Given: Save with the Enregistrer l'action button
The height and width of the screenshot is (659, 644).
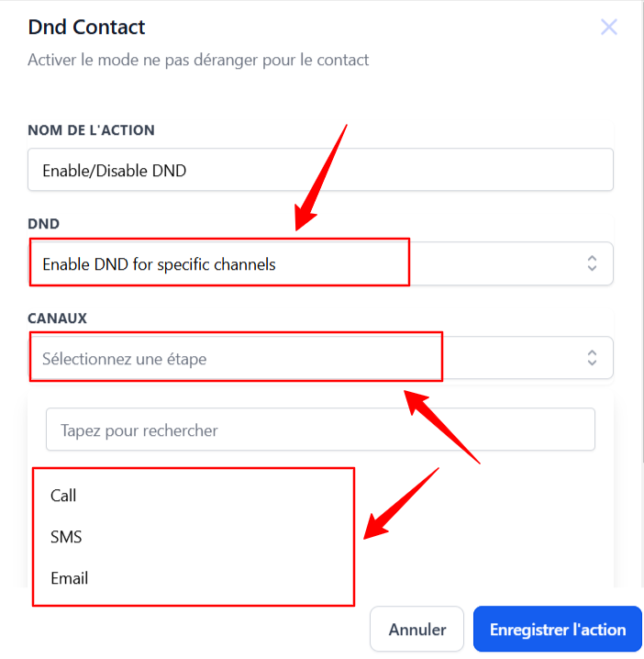Looking at the screenshot, I should pyautogui.click(x=558, y=629).
